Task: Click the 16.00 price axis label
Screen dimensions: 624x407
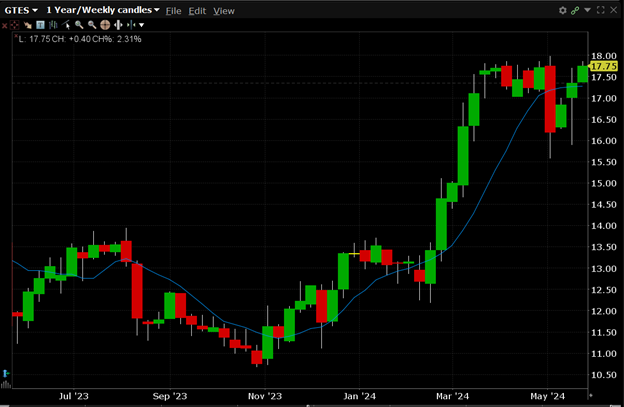Action: (x=604, y=141)
